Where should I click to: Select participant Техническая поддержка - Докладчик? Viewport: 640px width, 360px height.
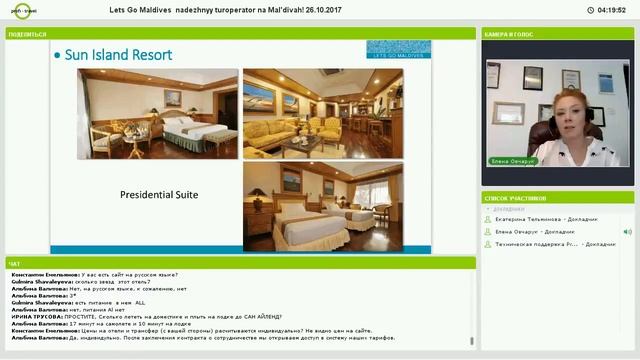[555, 244]
